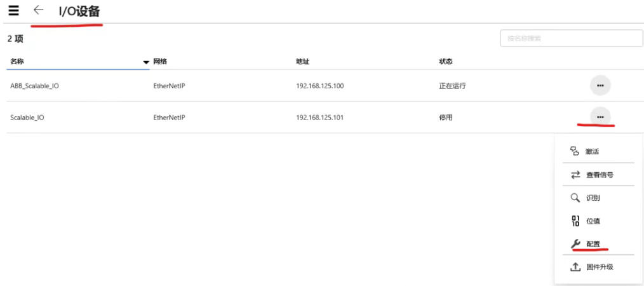The image size is (644, 286).
Task: Click the ellipsis button for Scalable_IO
Action: [600, 117]
